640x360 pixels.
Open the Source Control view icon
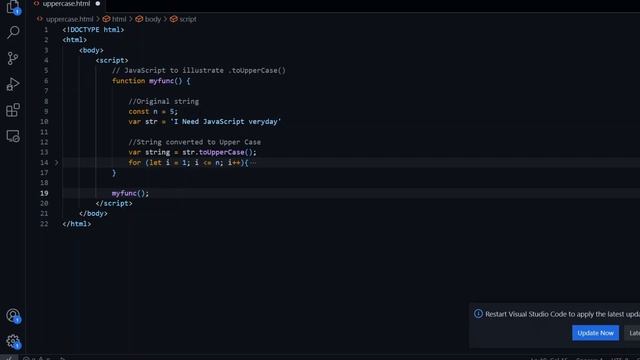click(13, 58)
